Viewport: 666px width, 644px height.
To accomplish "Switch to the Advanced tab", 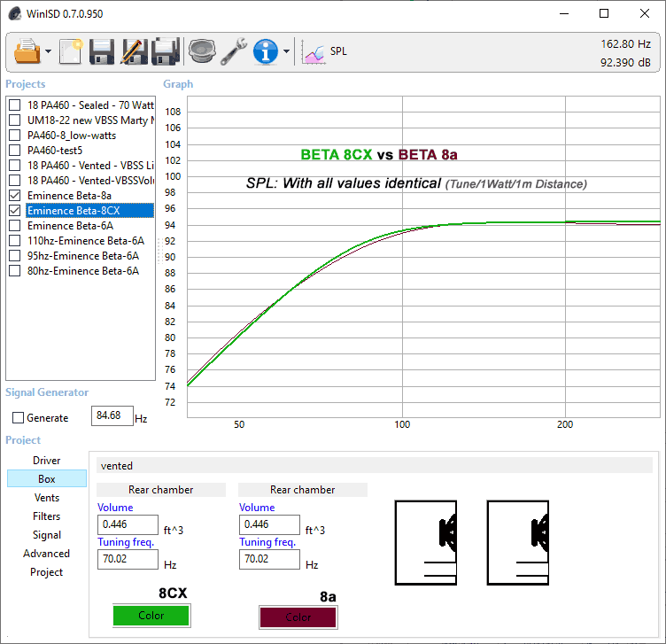I will click(x=47, y=554).
